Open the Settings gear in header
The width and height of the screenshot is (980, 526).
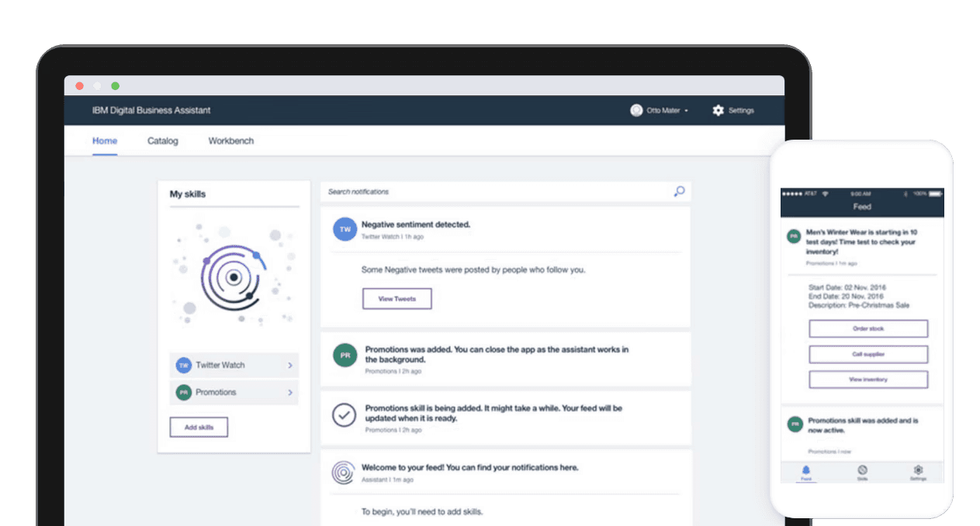718,110
